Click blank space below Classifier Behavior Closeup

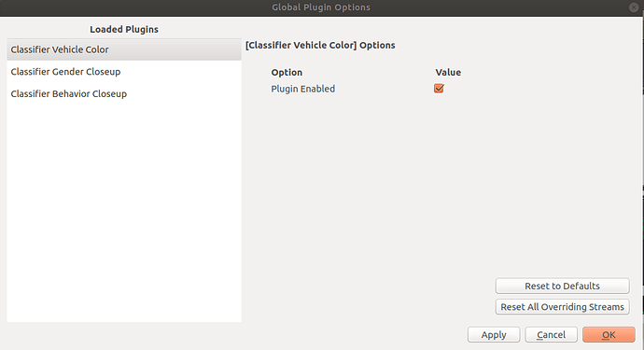pos(124,214)
